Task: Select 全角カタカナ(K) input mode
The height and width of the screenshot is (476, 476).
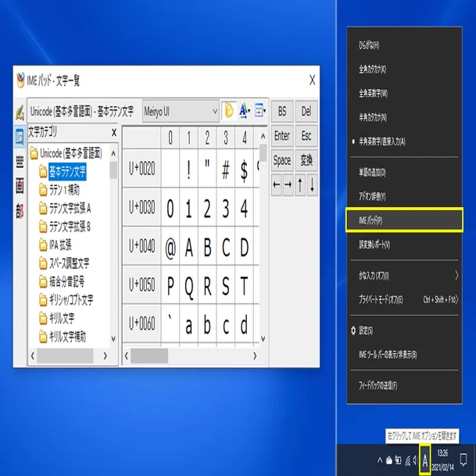Action: point(404,70)
